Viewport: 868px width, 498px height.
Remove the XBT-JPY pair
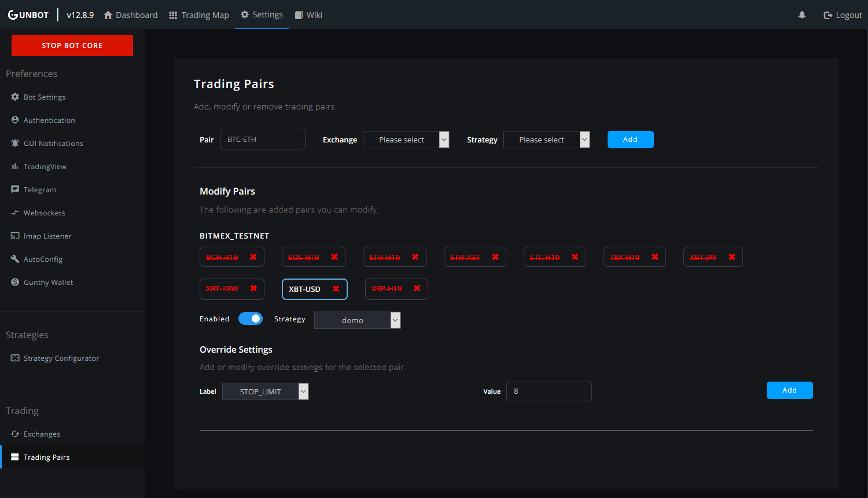click(x=732, y=257)
